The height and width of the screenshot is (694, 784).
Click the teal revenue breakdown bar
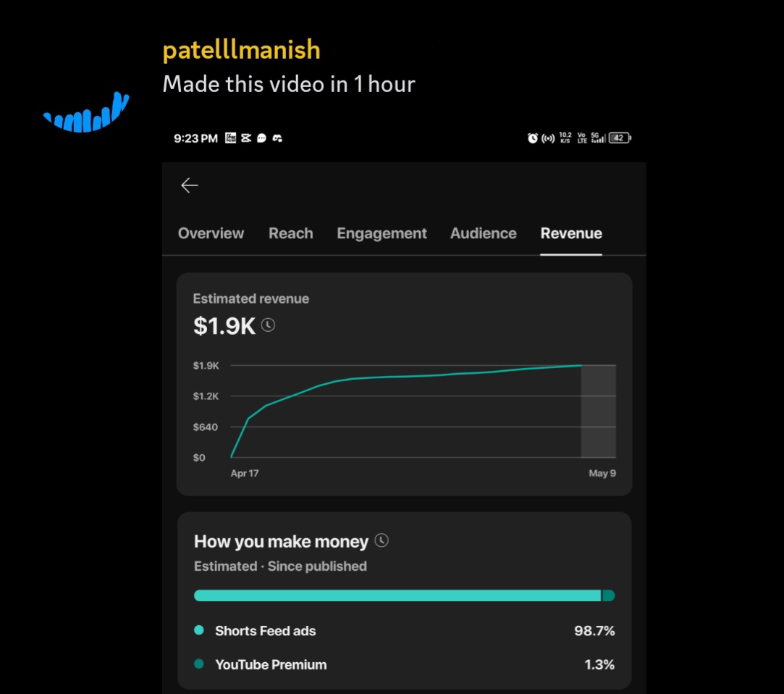pyautogui.click(x=397, y=595)
